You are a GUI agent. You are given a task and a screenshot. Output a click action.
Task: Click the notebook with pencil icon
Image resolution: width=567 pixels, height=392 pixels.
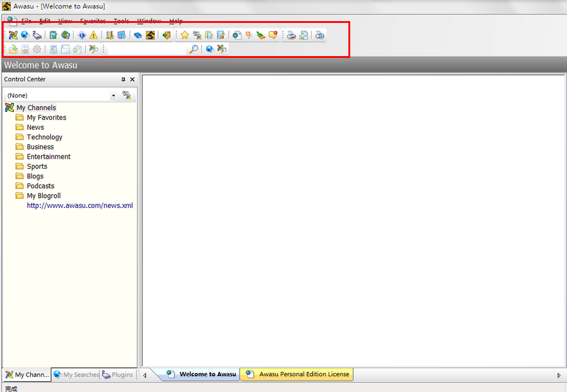coord(221,35)
